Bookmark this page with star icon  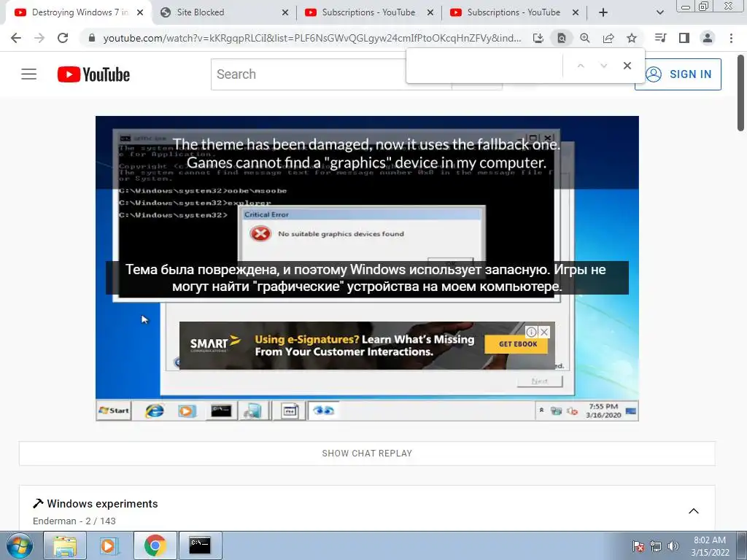(632, 38)
